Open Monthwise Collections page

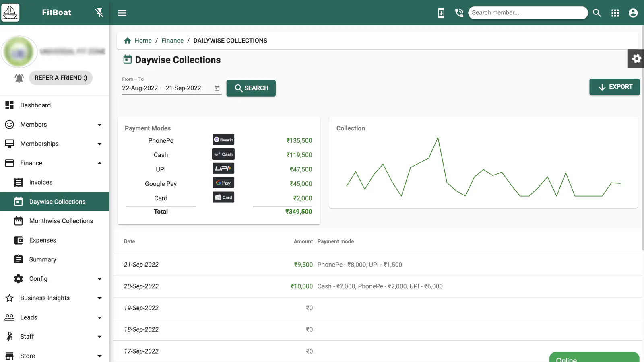[x=61, y=221]
